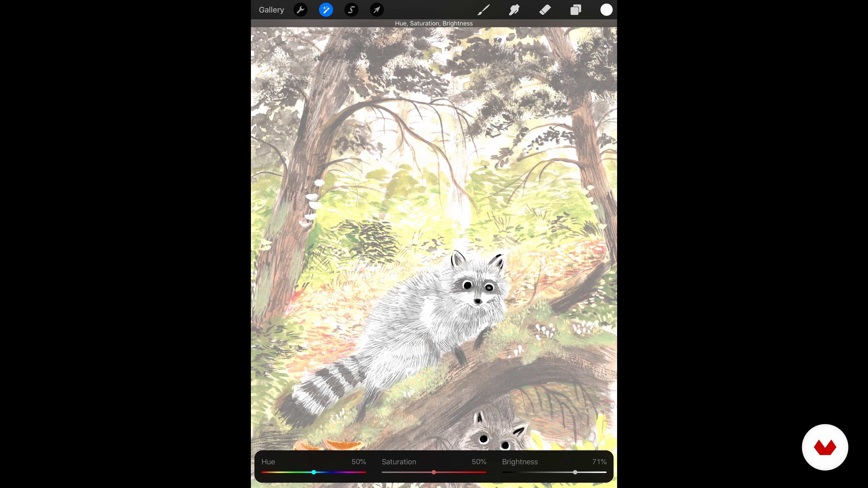The width and height of the screenshot is (868, 488).
Task: Select the Brush tool
Action: coord(484,10)
